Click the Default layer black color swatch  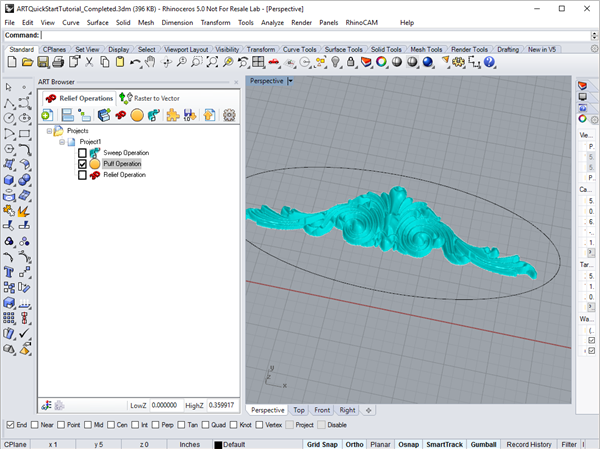coord(216,443)
